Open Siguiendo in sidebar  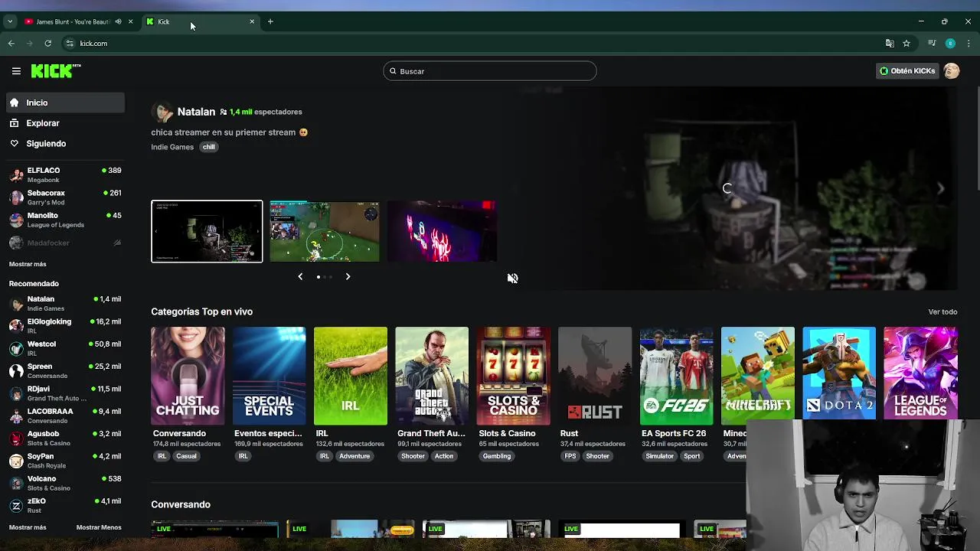click(x=65, y=144)
